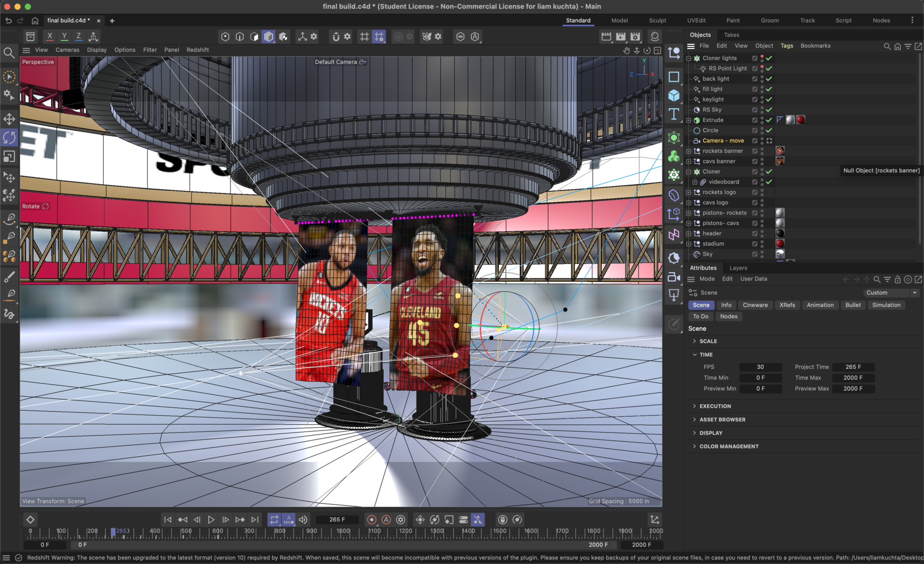Expand the stadium tree node
Viewport: 924px width, 564px height.
click(x=688, y=244)
